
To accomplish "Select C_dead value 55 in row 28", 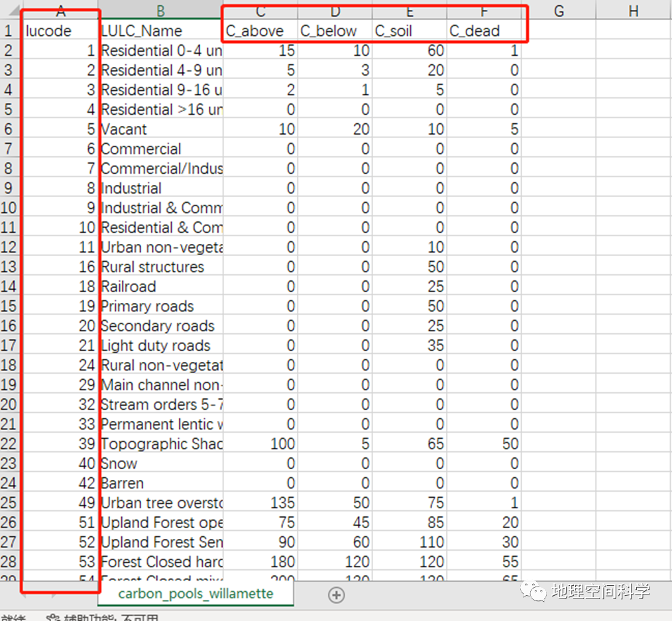I will (x=484, y=561).
